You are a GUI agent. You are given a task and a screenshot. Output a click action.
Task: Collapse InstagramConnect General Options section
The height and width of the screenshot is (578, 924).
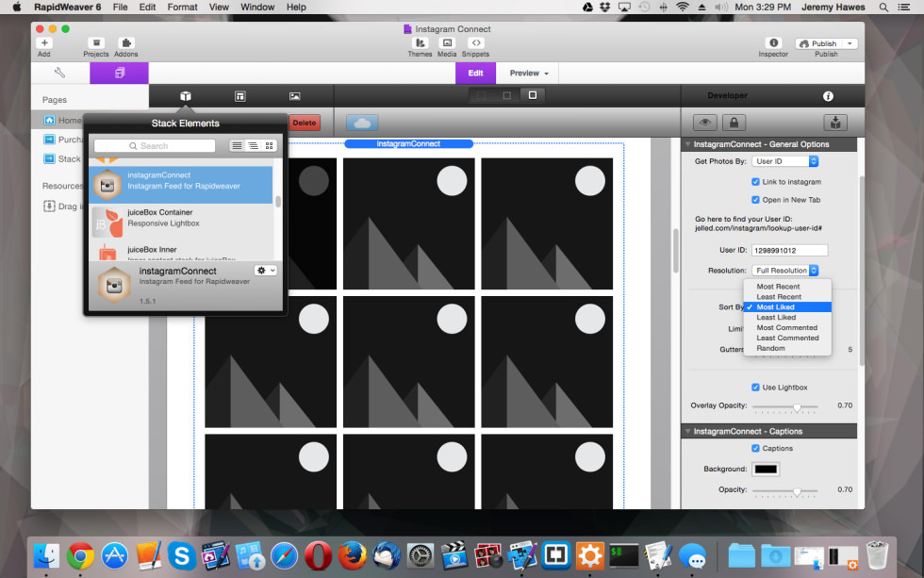click(687, 143)
